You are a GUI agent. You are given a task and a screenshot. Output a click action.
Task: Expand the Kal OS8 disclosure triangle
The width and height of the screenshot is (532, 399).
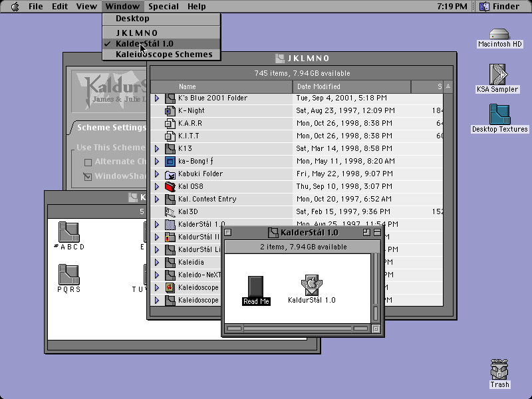coord(157,186)
